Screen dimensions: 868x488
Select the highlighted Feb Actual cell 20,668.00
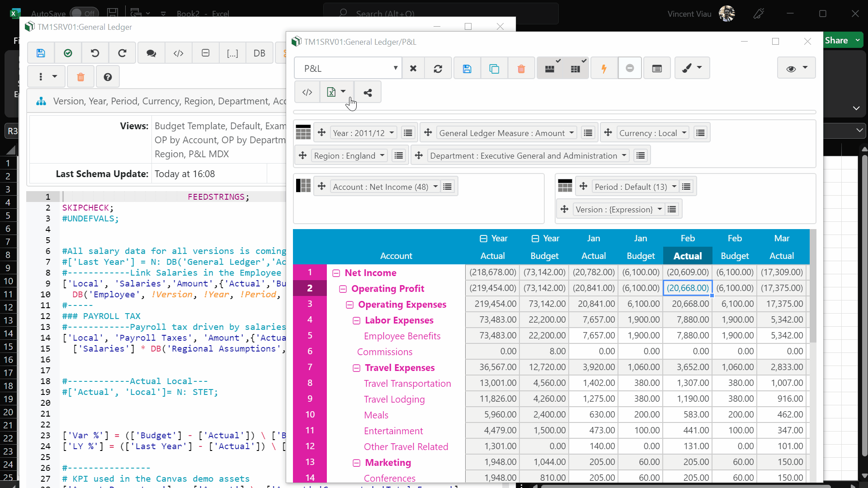click(x=687, y=288)
